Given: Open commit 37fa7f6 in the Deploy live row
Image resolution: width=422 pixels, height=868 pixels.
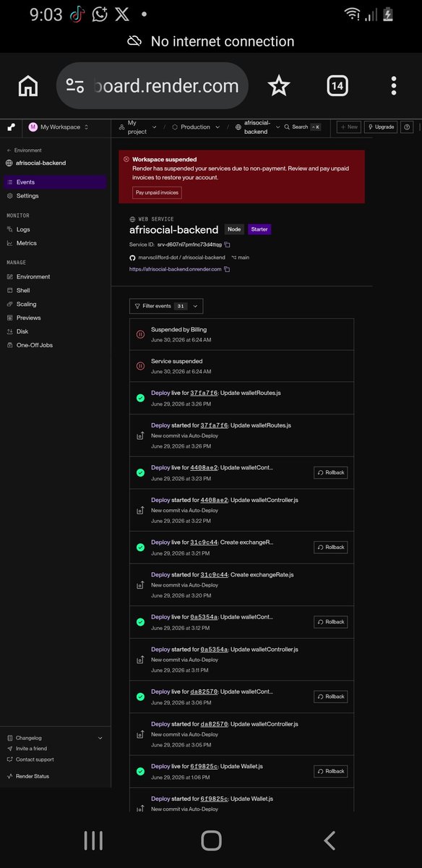Looking at the screenshot, I should (x=204, y=393).
